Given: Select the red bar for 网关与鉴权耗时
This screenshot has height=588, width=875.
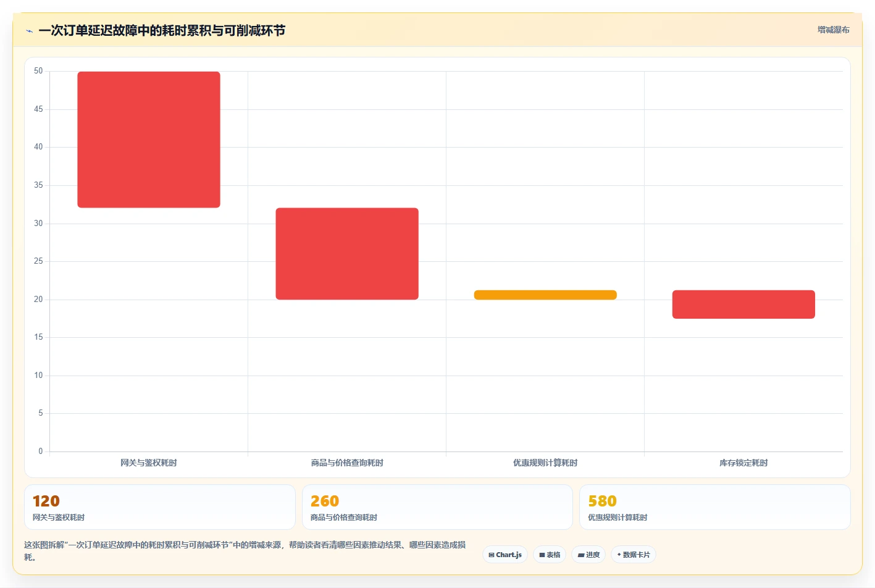Looking at the screenshot, I should tap(149, 140).
